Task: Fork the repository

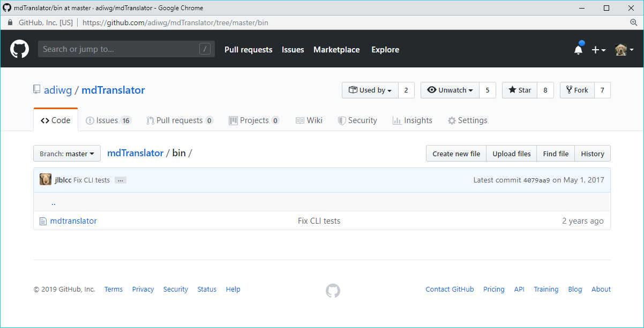Action: [x=577, y=90]
